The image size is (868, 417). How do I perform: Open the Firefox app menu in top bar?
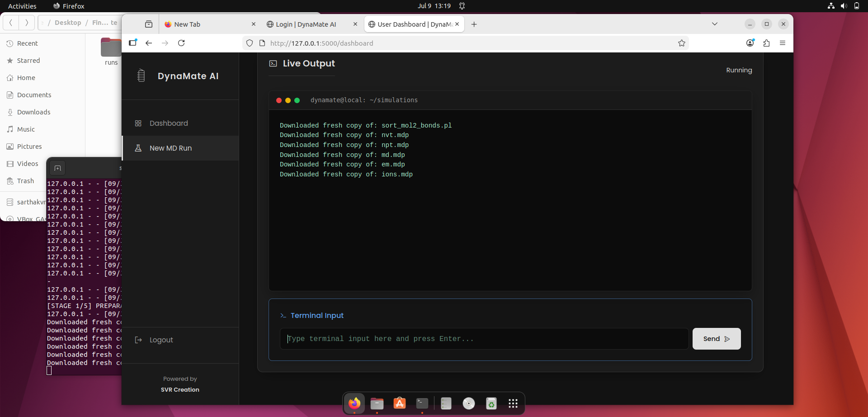[69, 6]
